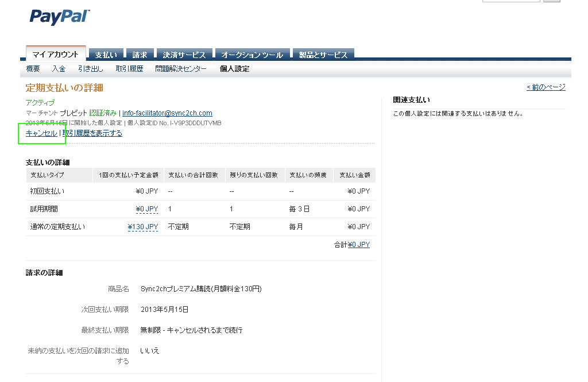Open the マイアカウント tab
The image size is (588, 382).
[56, 55]
